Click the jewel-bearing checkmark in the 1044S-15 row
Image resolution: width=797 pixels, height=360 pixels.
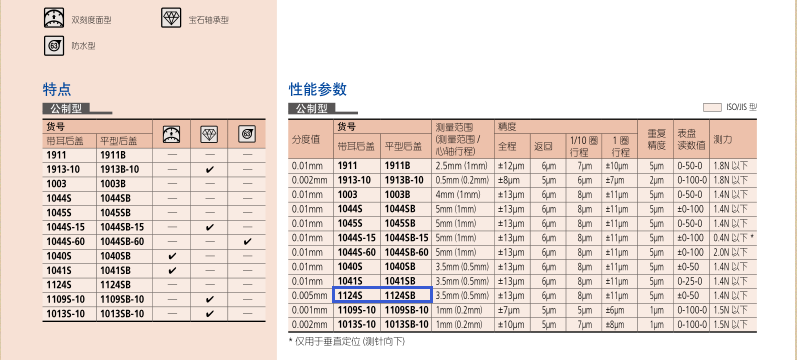click(x=209, y=227)
